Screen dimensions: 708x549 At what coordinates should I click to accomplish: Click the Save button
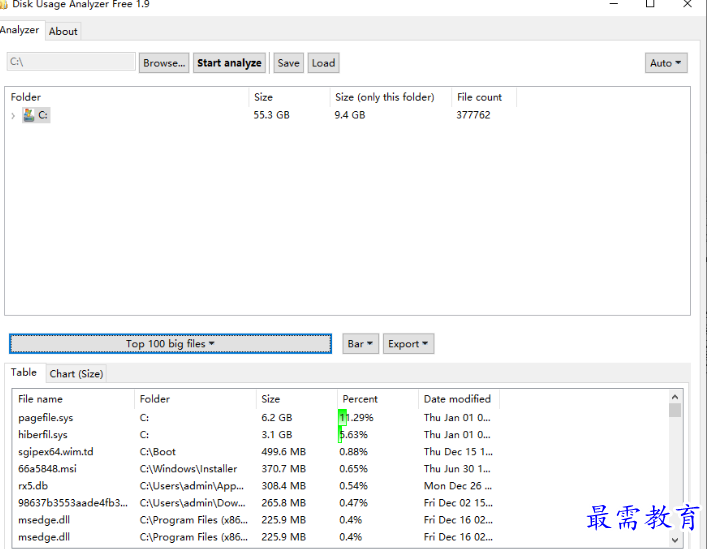pyautogui.click(x=289, y=63)
